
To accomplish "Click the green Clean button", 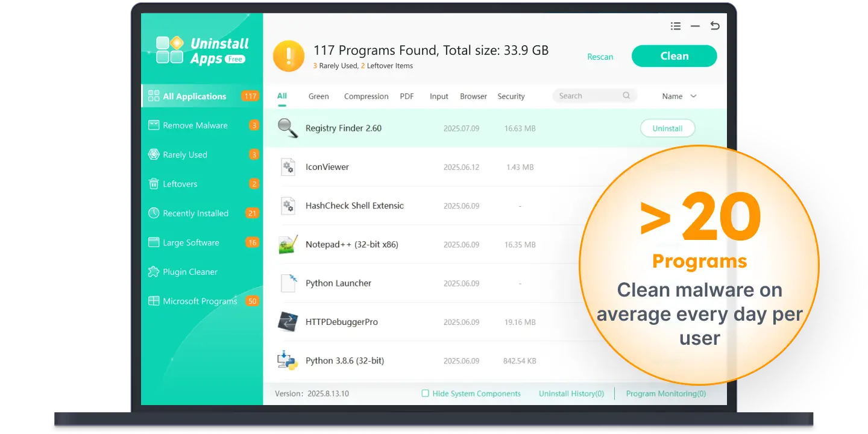I will [x=675, y=56].
